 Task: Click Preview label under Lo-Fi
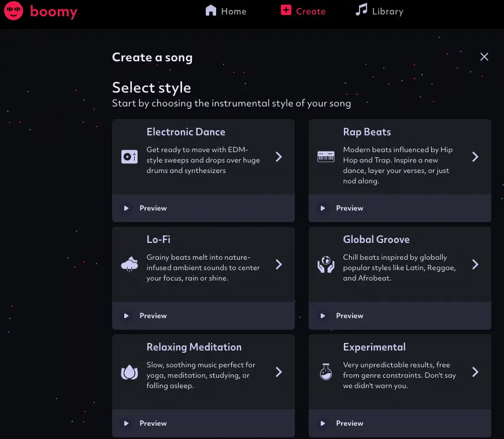[153, 315]
